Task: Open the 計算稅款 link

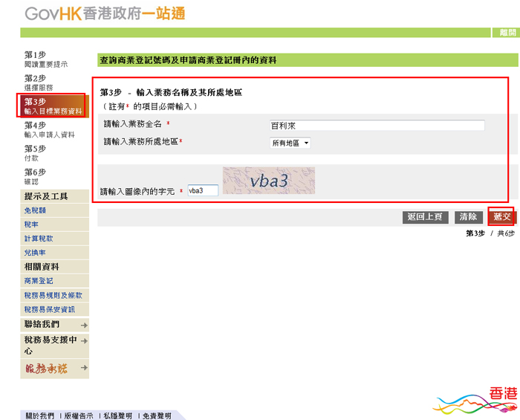Action: tap(39, 239)
